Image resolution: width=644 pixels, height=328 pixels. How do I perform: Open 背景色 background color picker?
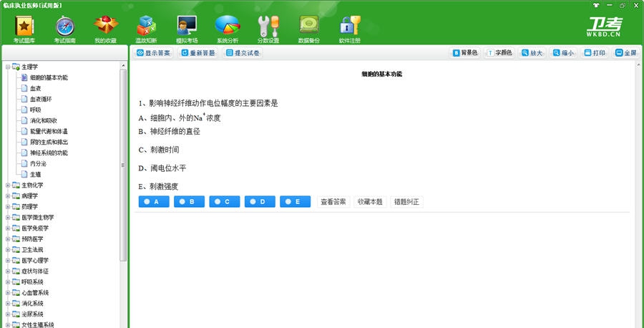(x=465, y=53)
